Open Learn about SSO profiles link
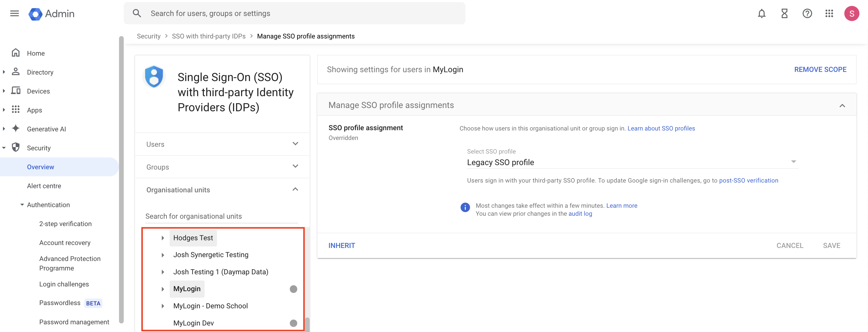The height and width of the screenshot is (332, 868). [661, 128]
